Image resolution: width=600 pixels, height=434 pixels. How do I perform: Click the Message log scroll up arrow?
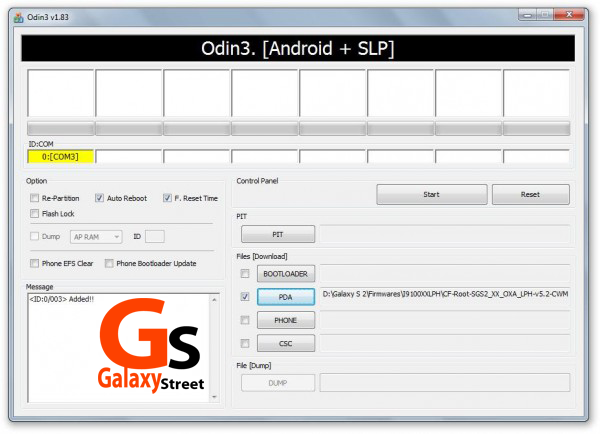(214, 300)
